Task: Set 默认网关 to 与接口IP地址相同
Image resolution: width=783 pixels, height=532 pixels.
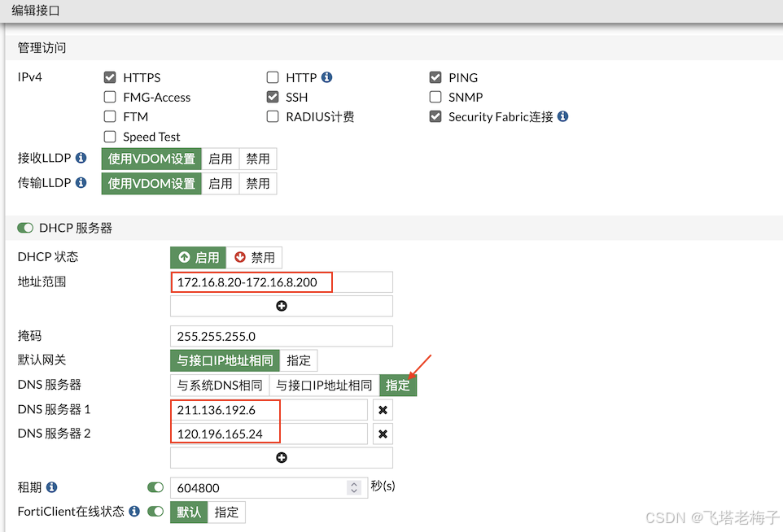Action: (x=225, y=360)
